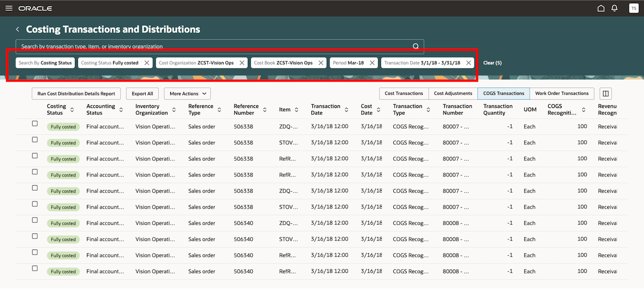The image size is (644, 290).
Task: Open the hamburger navigation menu
Action: click(x=9, y=8)
